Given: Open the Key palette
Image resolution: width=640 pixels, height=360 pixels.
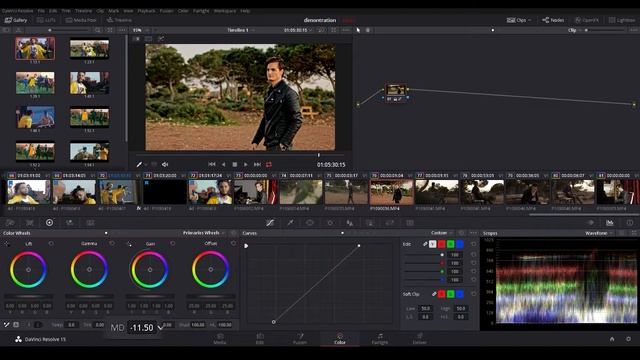Looking at the screenshot, I should pos(370,223).
